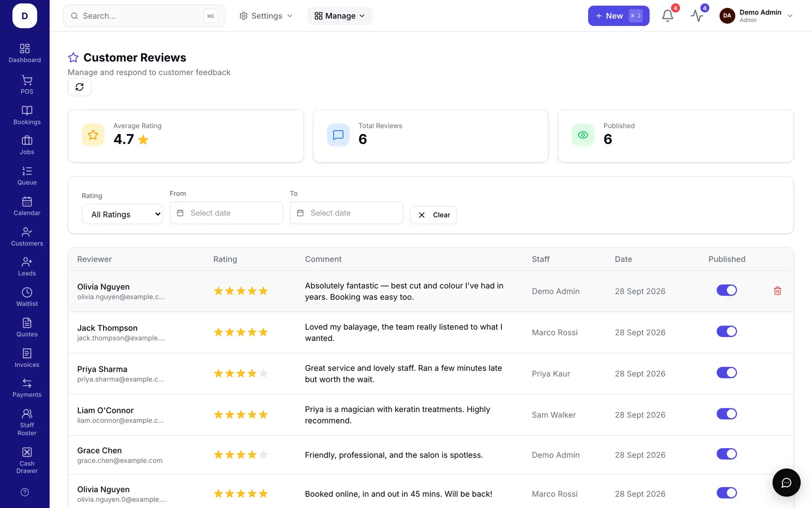The width and height of the screenshot is (812, 508).
Task: Clear the review filters
Action: point(433,215)
